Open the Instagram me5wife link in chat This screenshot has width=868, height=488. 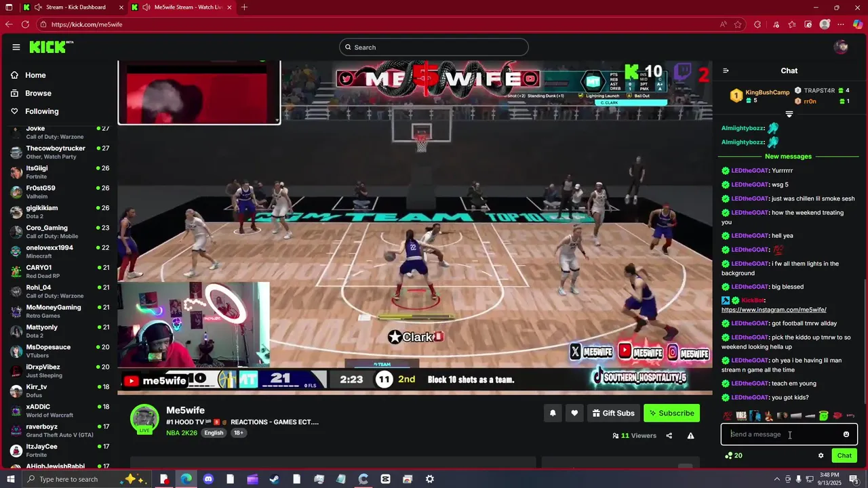click(x=774, y=310)
